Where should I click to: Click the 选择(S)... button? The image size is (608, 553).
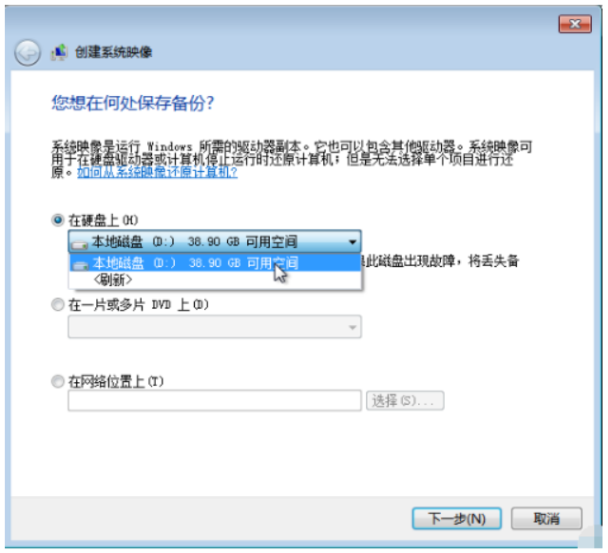[x=405, y=401]
